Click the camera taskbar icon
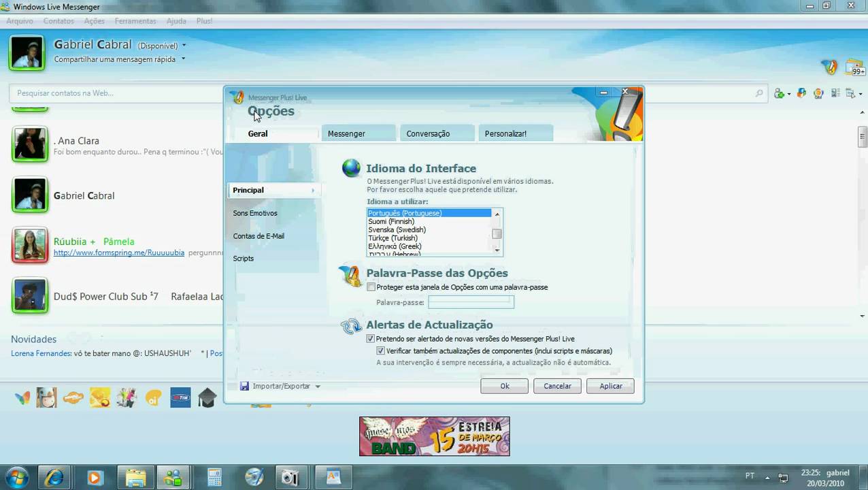Image resolution: width=868 pixels, height=490 pixels. pyautogui.click(x=291, y=477)
